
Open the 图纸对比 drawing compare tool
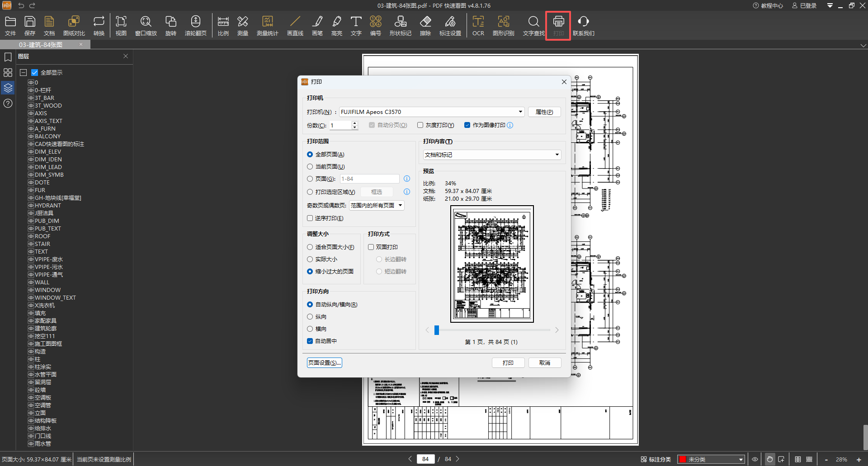point(74,25)
